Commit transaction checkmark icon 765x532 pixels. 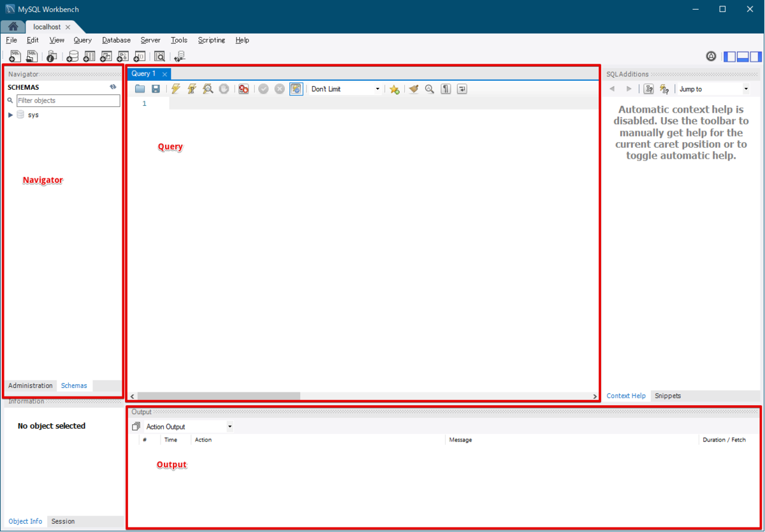[263, 89]
